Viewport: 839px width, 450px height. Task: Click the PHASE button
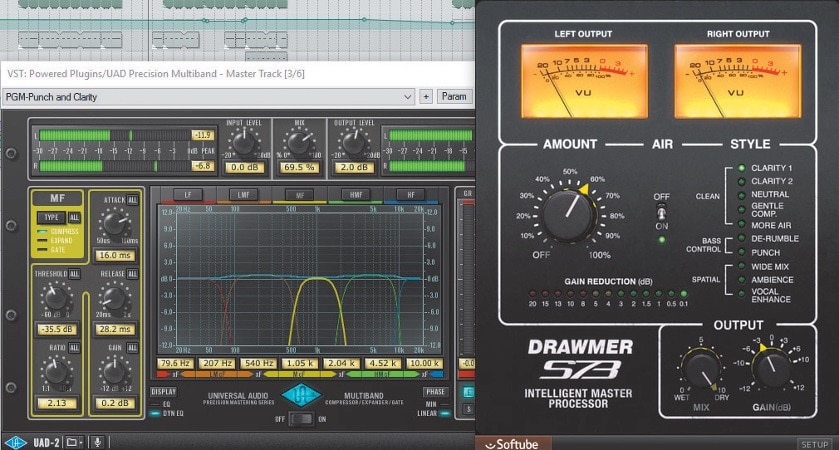pyautogui.click(x=436, y=392)
